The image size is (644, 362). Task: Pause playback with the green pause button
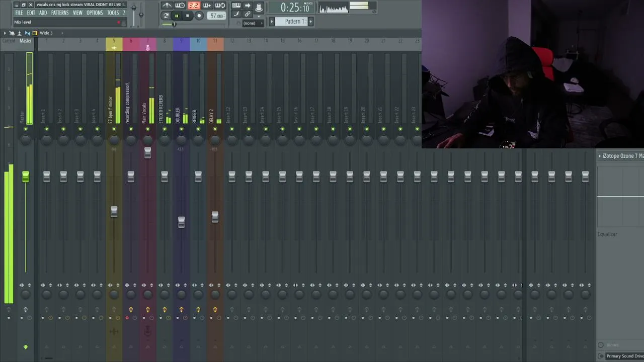(x=177, y=16)
